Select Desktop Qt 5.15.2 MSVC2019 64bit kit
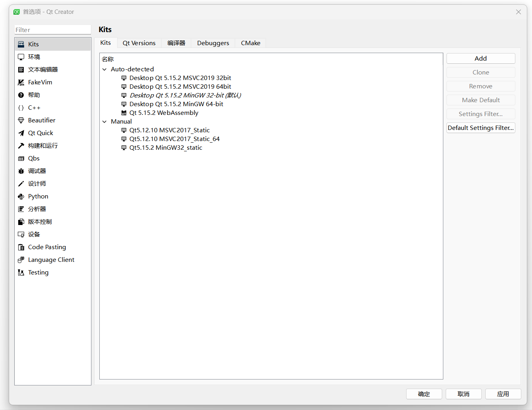532x410 pixels. click(x=180, y=87)
